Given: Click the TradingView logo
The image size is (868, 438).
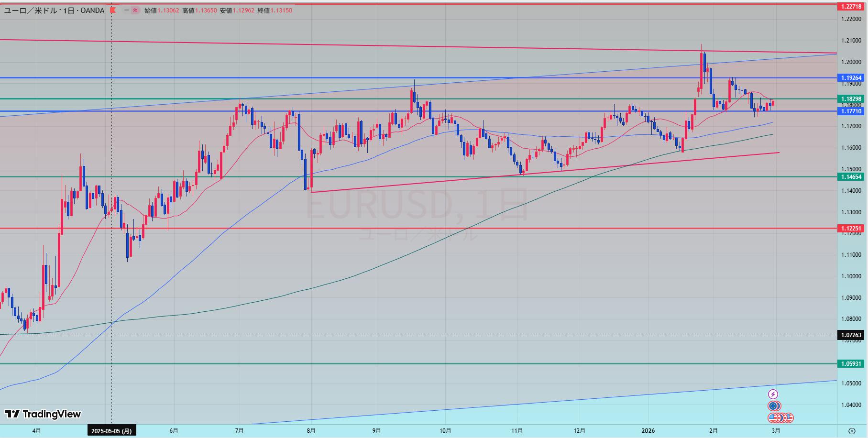Looking at the screenshot, I should click(43, 414).
